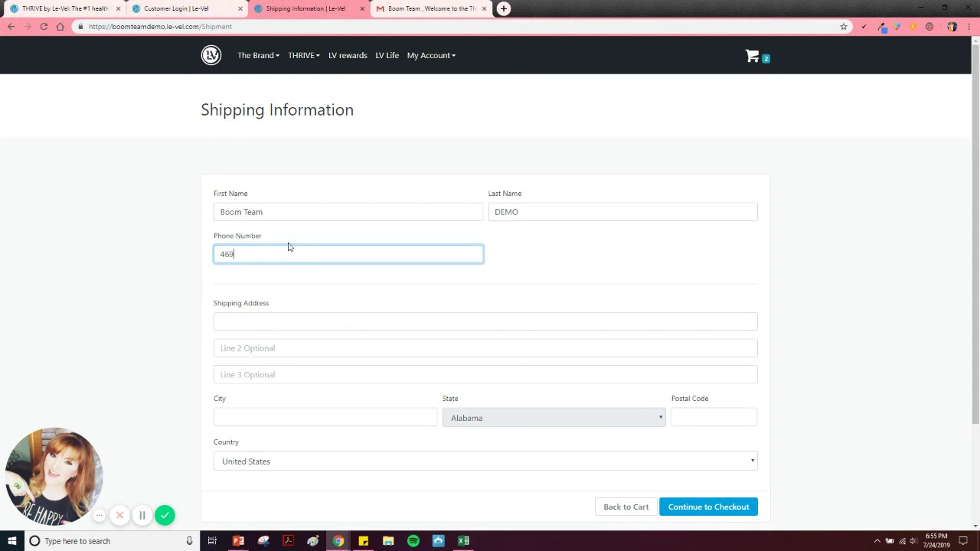
Task: Click the Back to Cart button
Action: point(626,507)
